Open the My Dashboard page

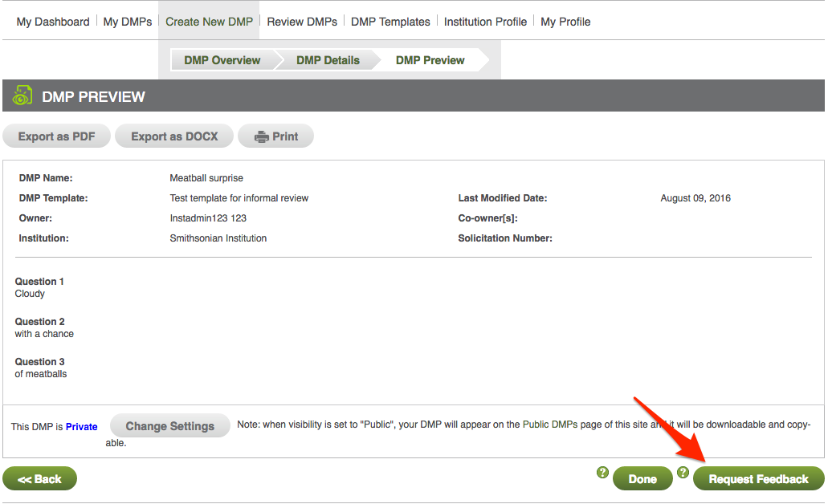tap(53, 22)
